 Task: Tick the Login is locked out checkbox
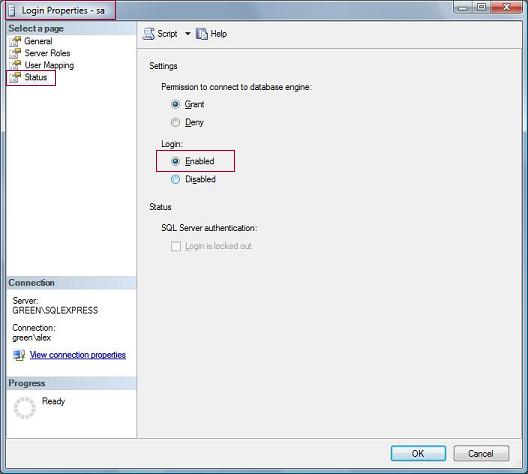176,246
